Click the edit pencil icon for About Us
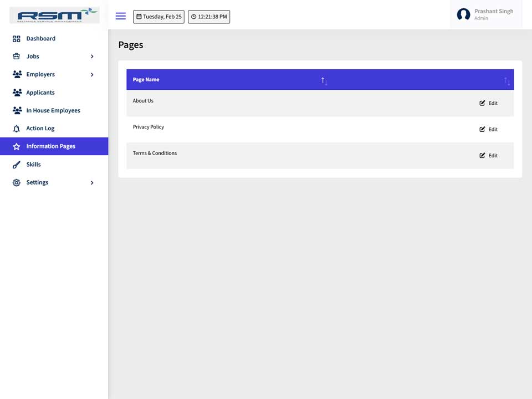 click(x=482, y=103)
